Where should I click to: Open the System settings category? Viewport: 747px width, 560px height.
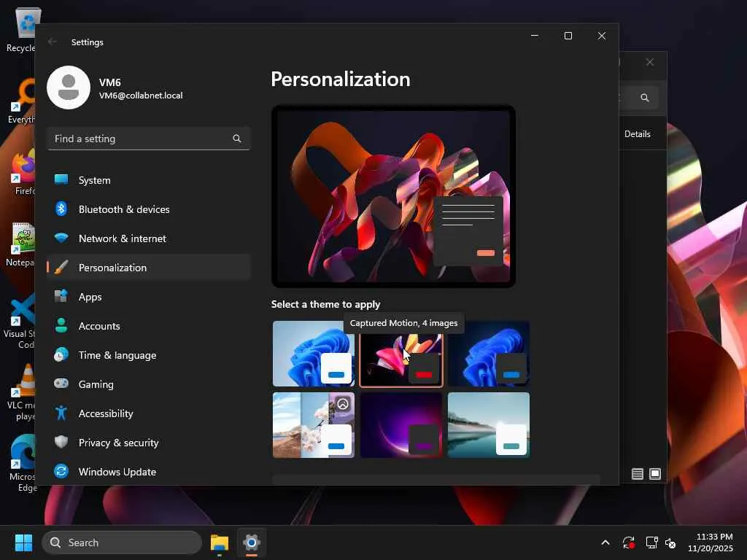tap(149, 180)
